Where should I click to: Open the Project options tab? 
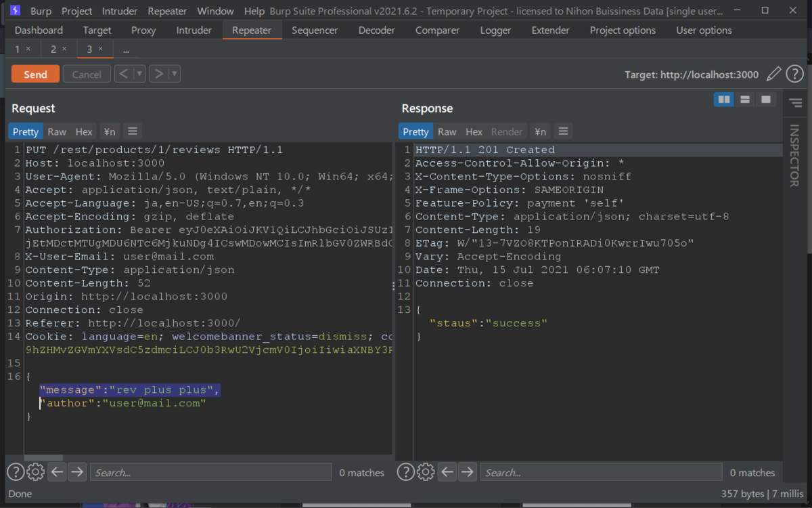623,30
